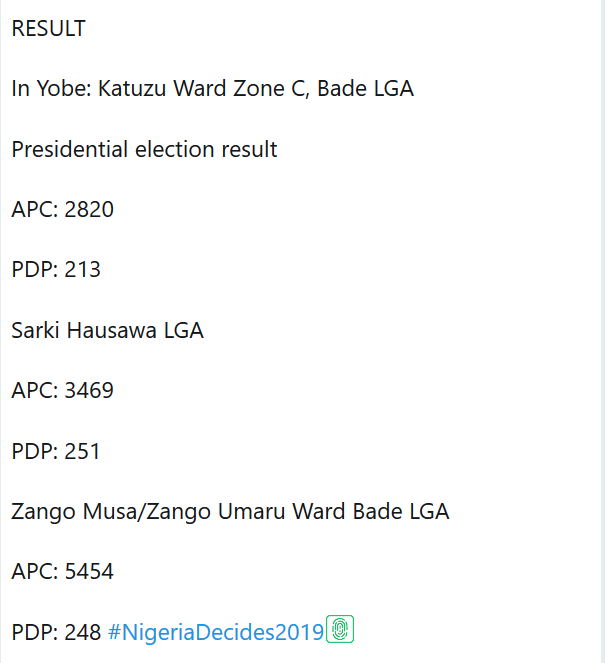Open the #NigeriaDecides2019 hashtag link
The width and height of the screenshot is (605, 663).
point(216,632)
